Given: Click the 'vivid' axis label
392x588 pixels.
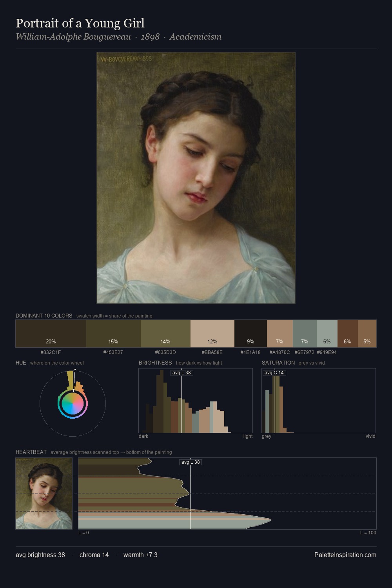Looking at the screenshot, I should 370,436.
